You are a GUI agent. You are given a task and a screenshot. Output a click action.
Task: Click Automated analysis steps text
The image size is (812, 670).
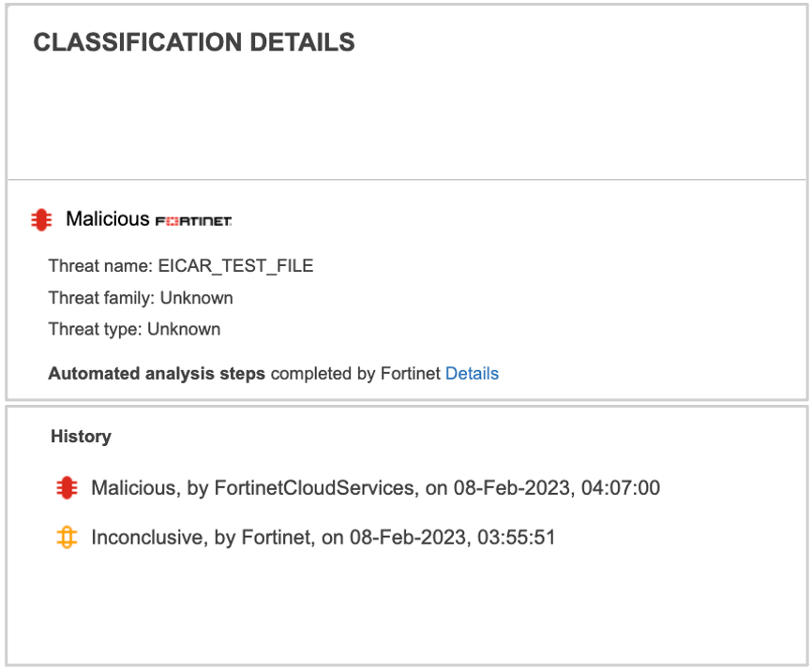point(157,374)
